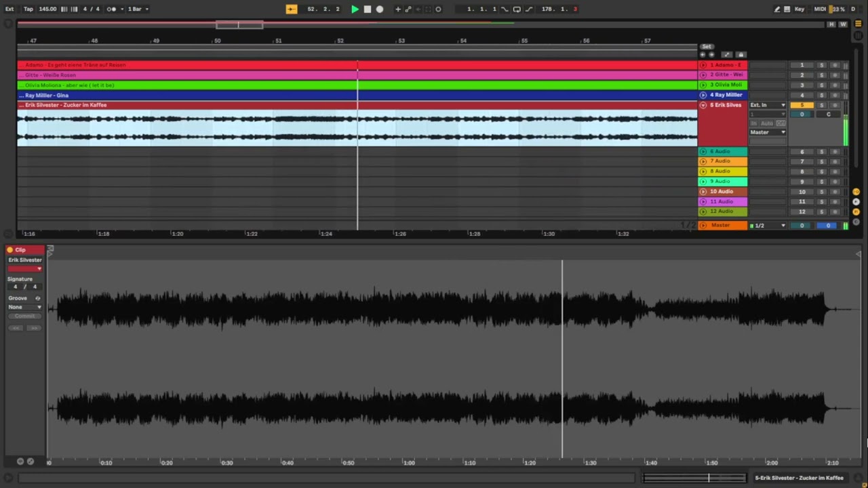Image resolution: width=868 pixels, height=488 pixels.
Task: Click the Groove hot-swap icon
Action: point(38,298)
